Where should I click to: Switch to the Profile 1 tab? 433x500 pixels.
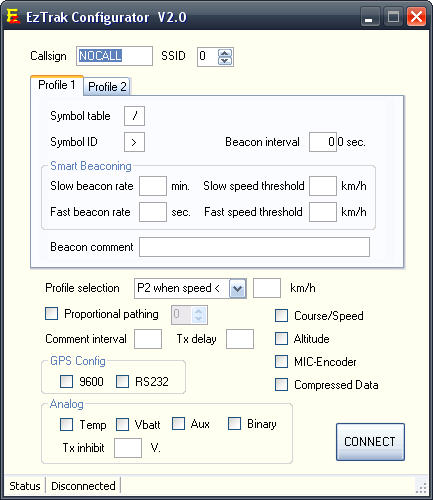coord(57,85)
